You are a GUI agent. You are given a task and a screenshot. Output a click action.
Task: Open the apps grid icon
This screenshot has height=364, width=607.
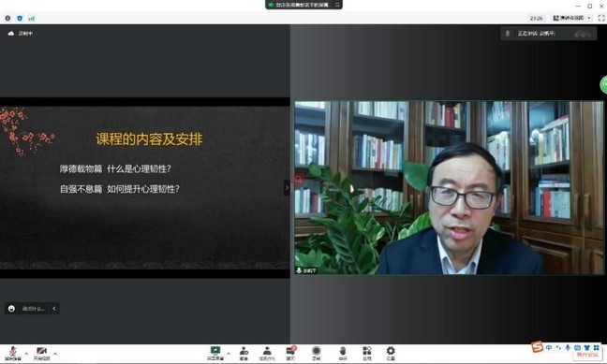click(x=366, y=353)
